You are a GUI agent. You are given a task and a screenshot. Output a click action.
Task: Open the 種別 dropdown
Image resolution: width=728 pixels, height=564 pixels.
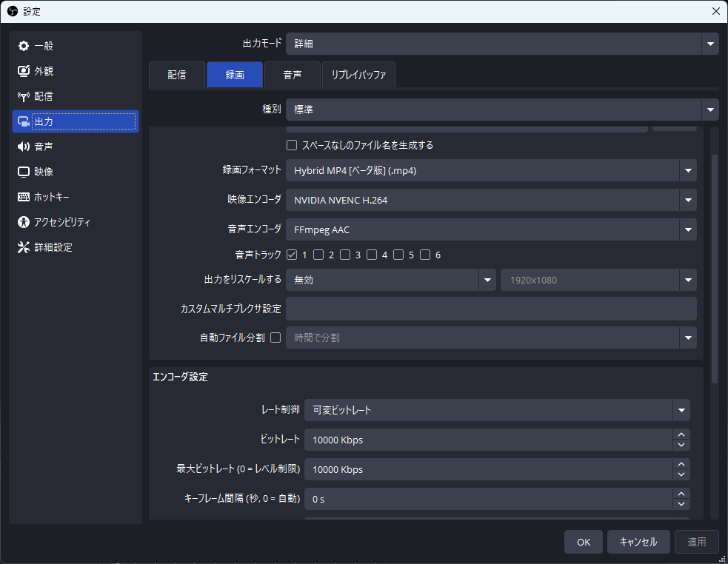click(502, 110)
